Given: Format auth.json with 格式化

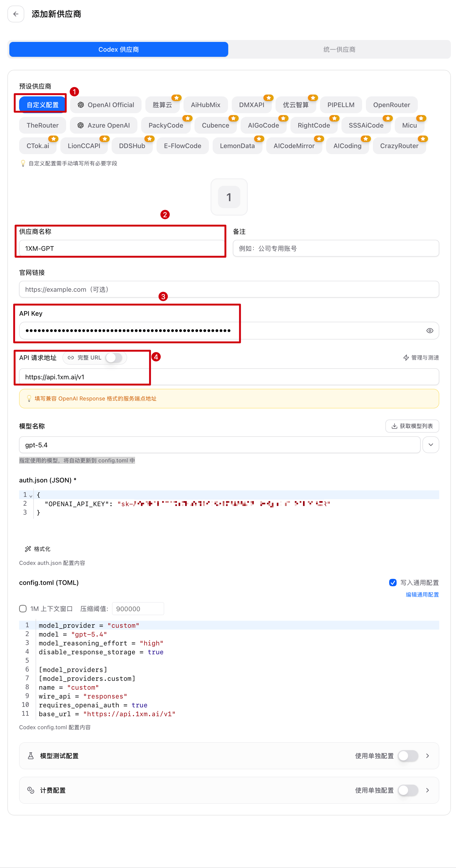Looking at the screenshot, I should 37,549.
